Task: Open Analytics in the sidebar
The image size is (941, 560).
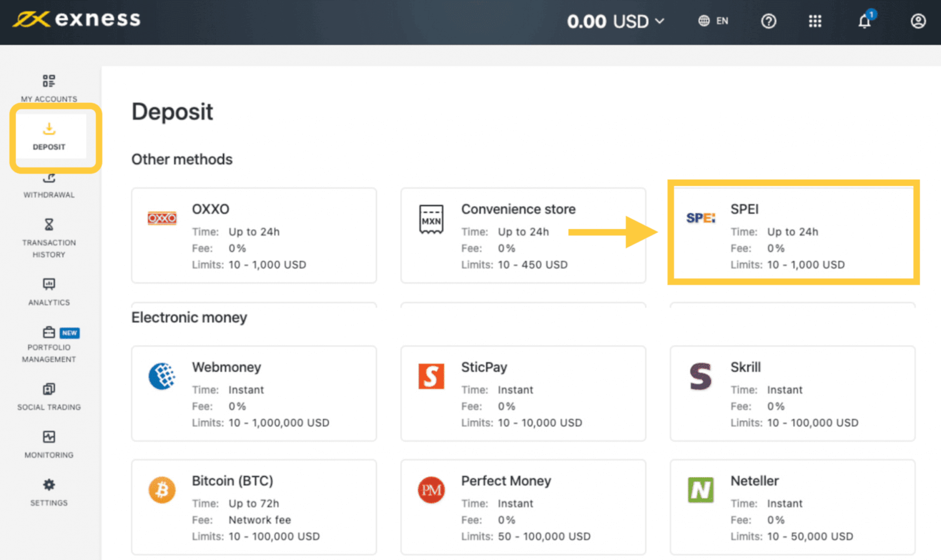Action: pos(49,292)
